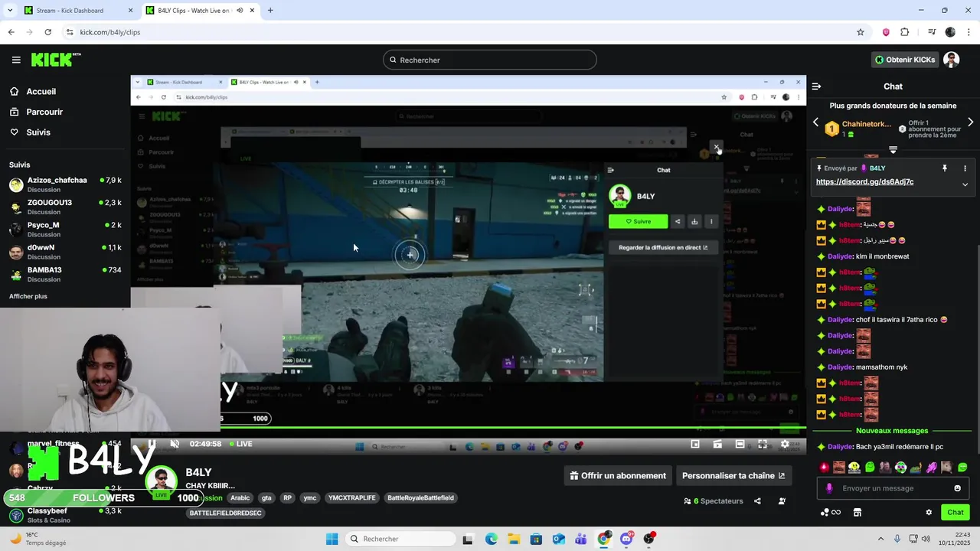Select the Arabic tag

(240, 497)
